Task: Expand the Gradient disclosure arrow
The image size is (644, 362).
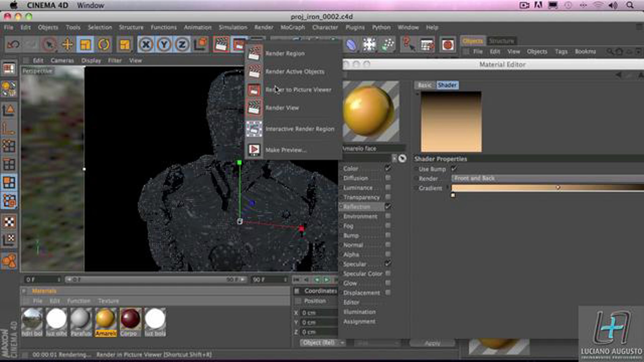Action: click(x=447, y=188)
